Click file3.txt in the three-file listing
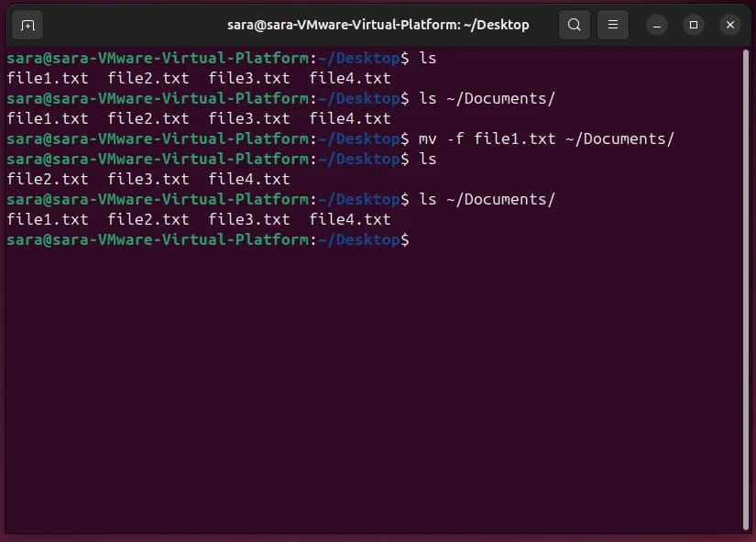Image resolution: width=756 pixels, height=542 pixels. 148,180
